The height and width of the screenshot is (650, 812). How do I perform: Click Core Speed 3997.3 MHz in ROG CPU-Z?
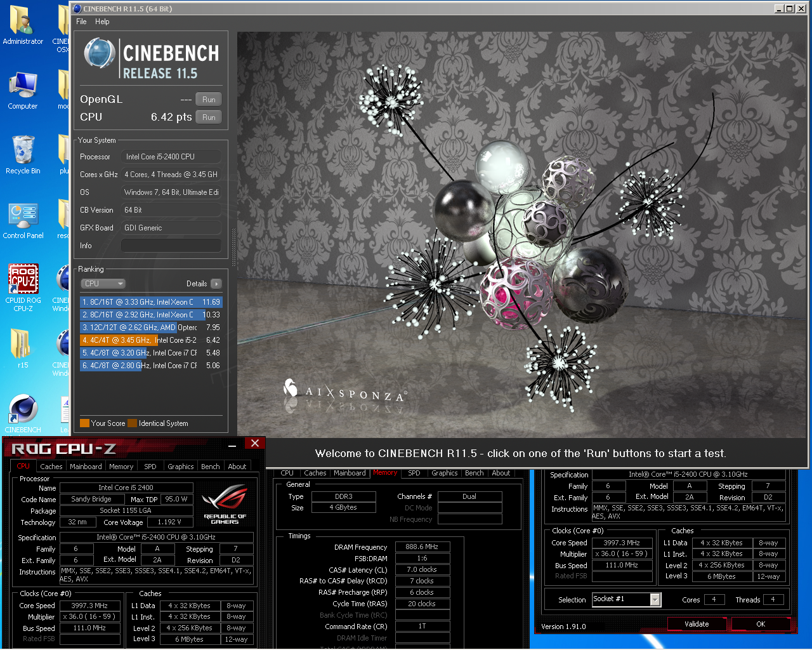point(89,606)
